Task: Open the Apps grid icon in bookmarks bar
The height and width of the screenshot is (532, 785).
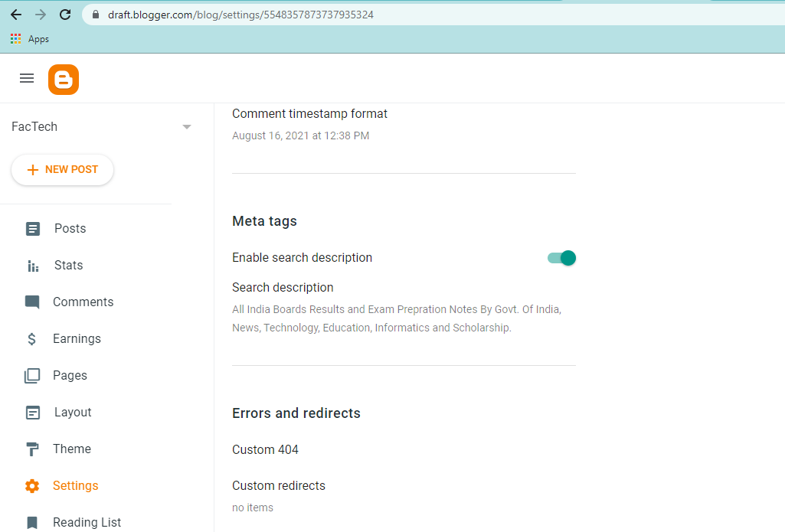Action: click(15, 38)
